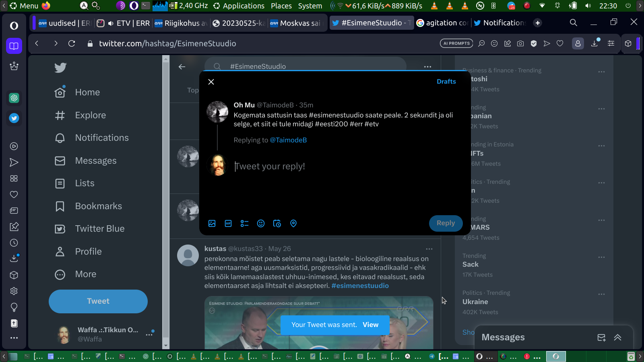
Task: Add a GIF to reply
Action: tap(228, 223)
